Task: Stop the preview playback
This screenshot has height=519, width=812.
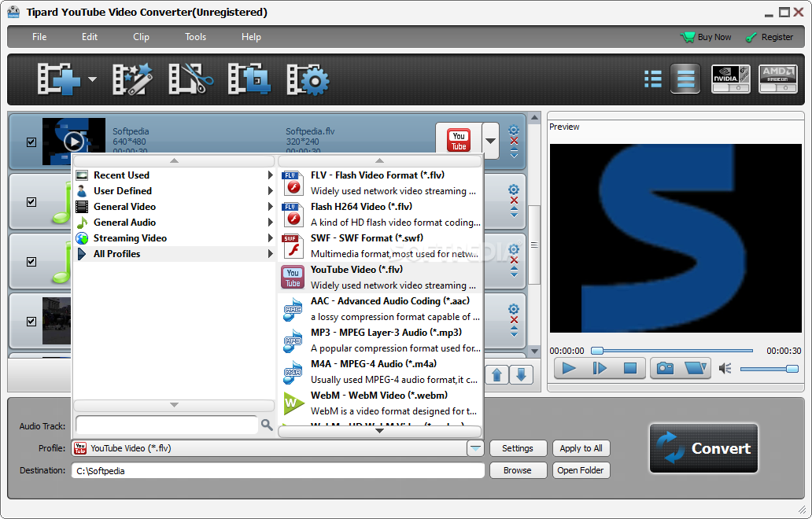Action: [630, 369]
